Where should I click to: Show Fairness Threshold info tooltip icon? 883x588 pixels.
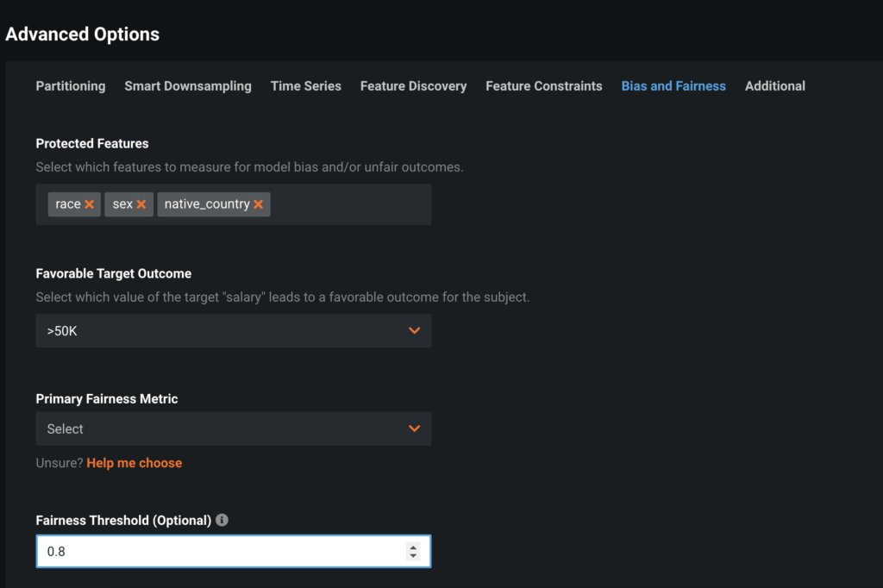(222, 520)
